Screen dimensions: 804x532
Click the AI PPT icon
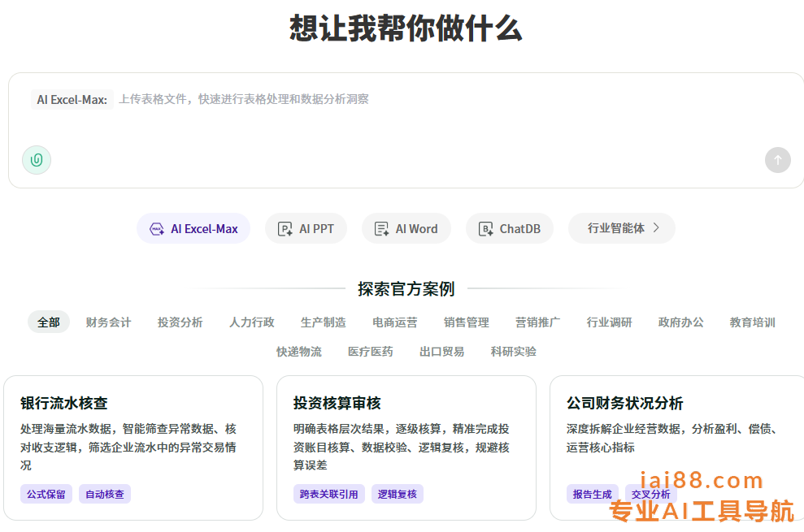click(x=285, y=228)
